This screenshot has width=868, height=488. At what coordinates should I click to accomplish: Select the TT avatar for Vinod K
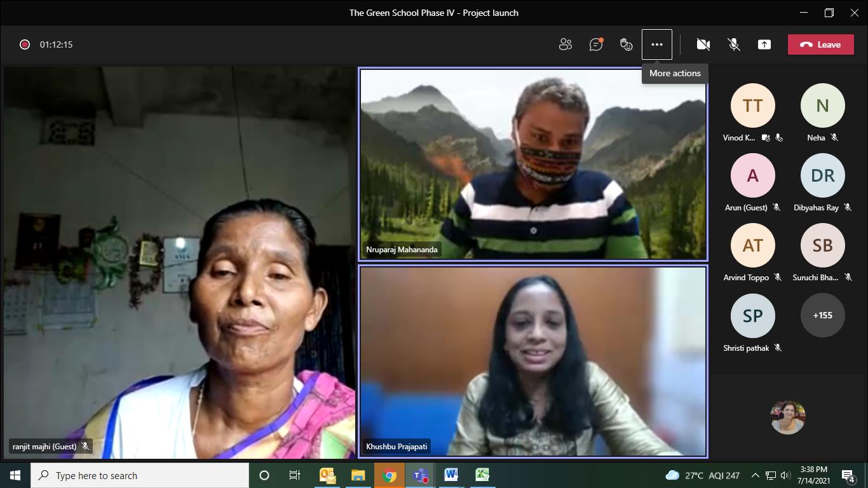click(x=752, y=105)
